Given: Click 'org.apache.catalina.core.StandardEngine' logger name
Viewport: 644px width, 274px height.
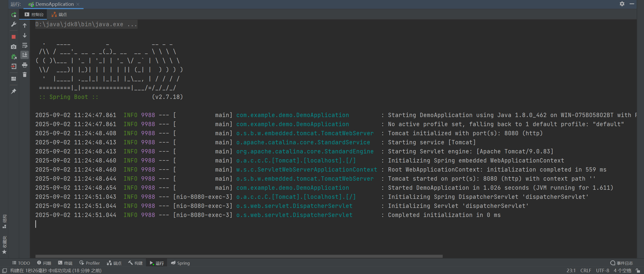Looking at the screenshot, I should click(305, 151).
